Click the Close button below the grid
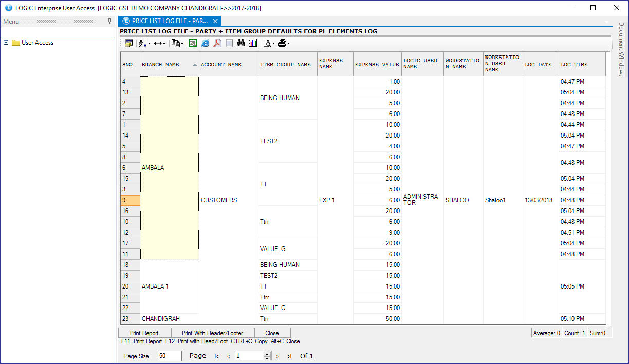 point(272,333)
